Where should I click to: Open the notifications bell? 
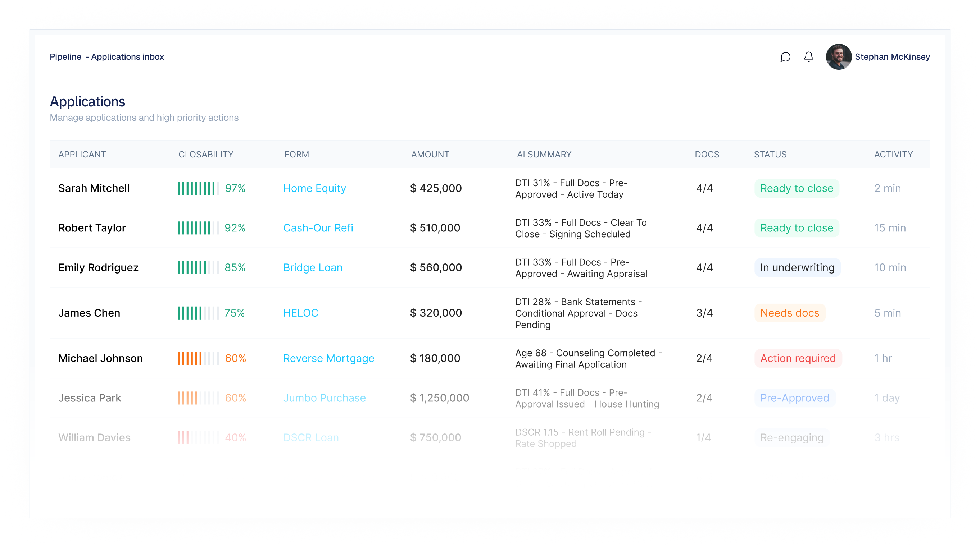point(809,57)
